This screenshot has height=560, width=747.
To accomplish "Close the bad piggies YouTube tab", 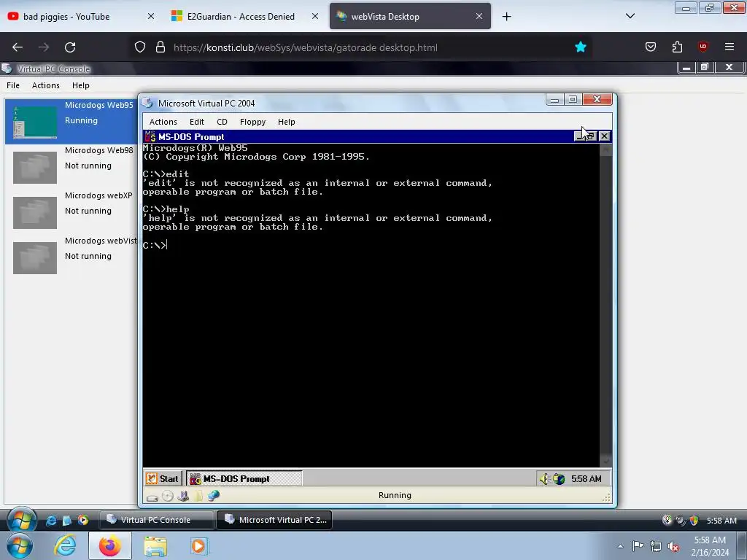I will tap(150, 16).
